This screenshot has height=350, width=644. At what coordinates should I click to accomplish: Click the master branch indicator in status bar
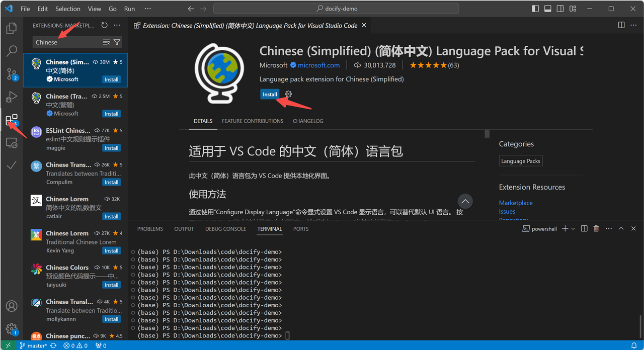(x=32, y=345)
